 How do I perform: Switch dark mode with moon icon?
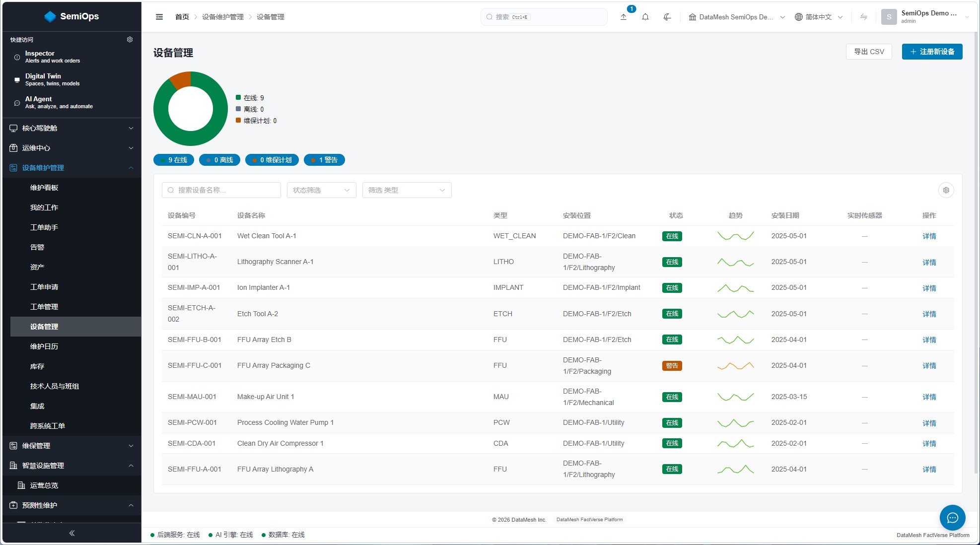tap(667, 17)
